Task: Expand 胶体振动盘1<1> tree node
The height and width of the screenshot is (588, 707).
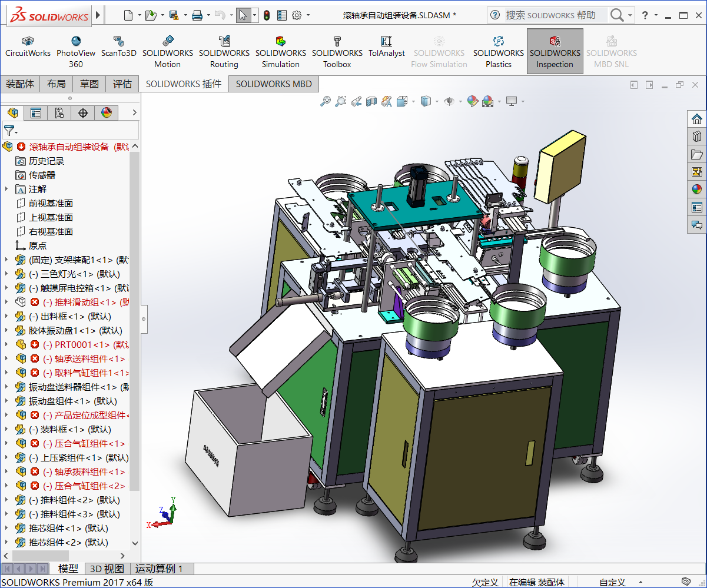Action: (x=6, y=330)
